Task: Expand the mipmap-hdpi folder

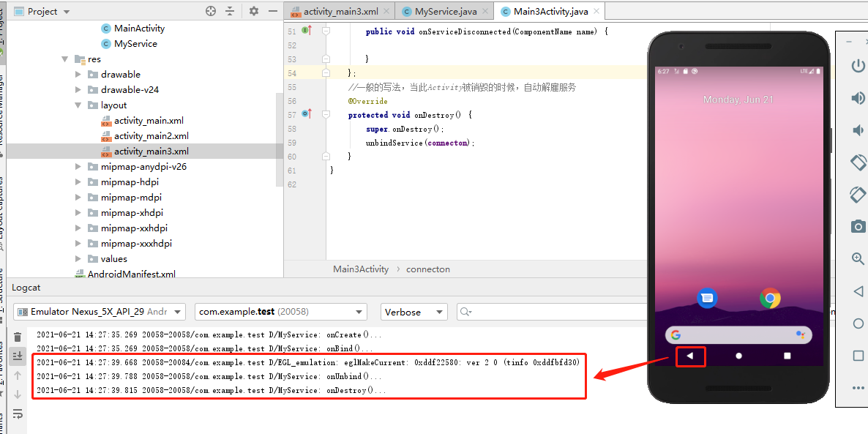Action: [78, 182]
